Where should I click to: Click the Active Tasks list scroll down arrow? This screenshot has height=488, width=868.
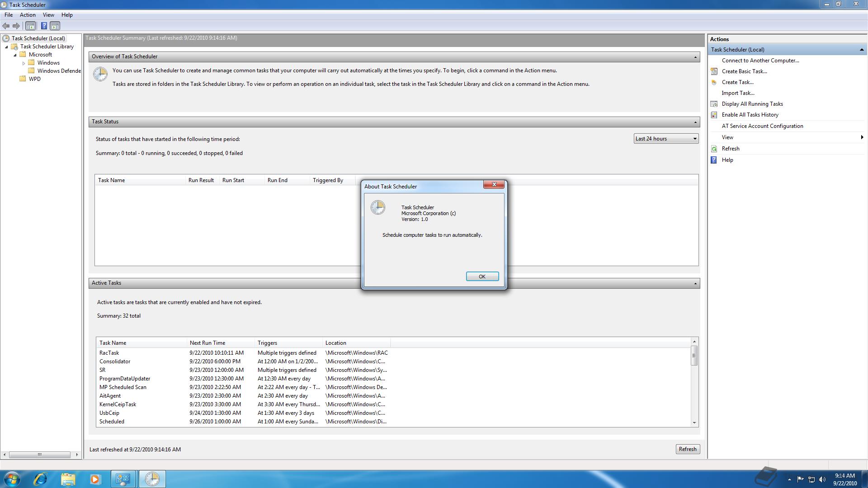click(694, 423)
